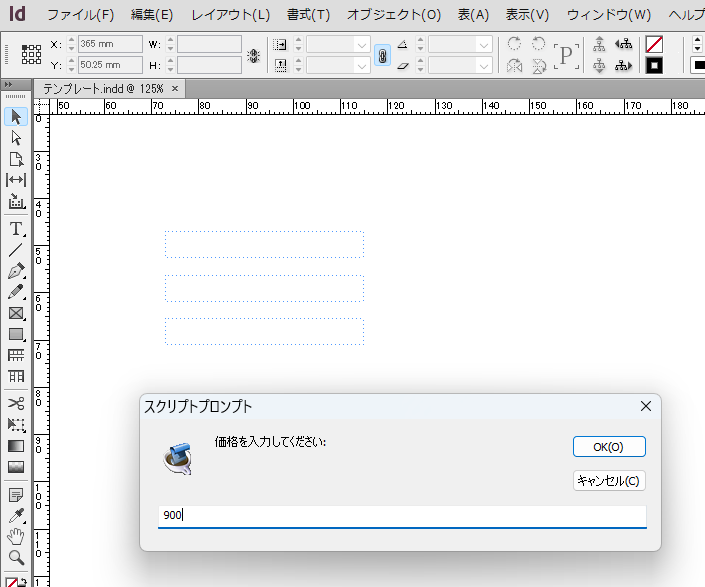This screenshot has width=705, height=587.
Task: Open the オブジェクト(O) menu
Action: [393, 15]
